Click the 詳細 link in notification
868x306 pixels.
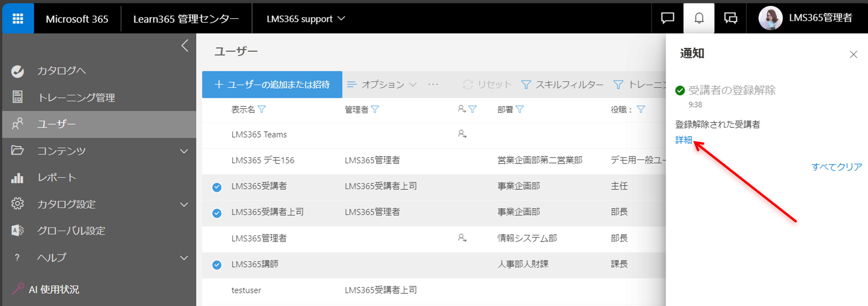[683, 140]
